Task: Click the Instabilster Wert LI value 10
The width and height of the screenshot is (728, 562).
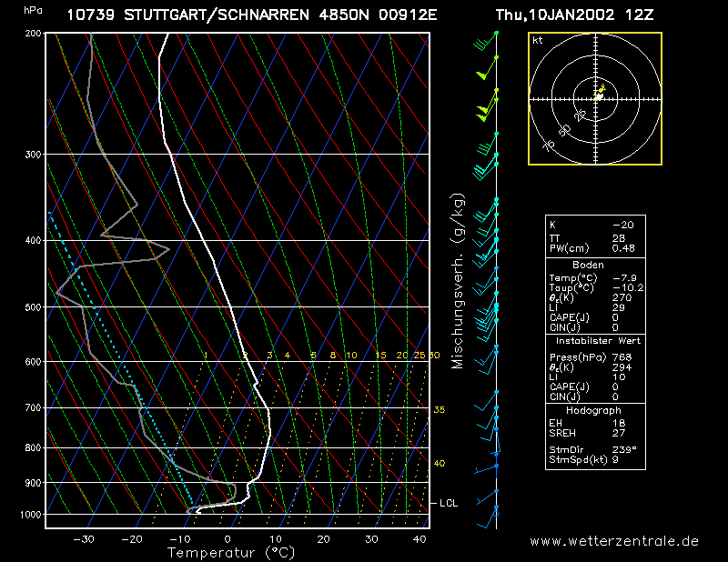Action: click(x=619, y=377)
